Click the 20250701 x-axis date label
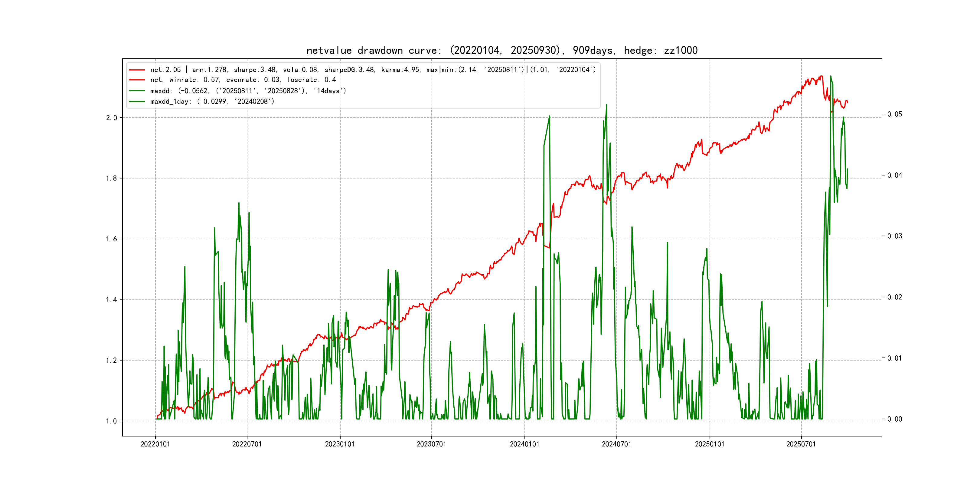The image size is (980, 490). 801,444
